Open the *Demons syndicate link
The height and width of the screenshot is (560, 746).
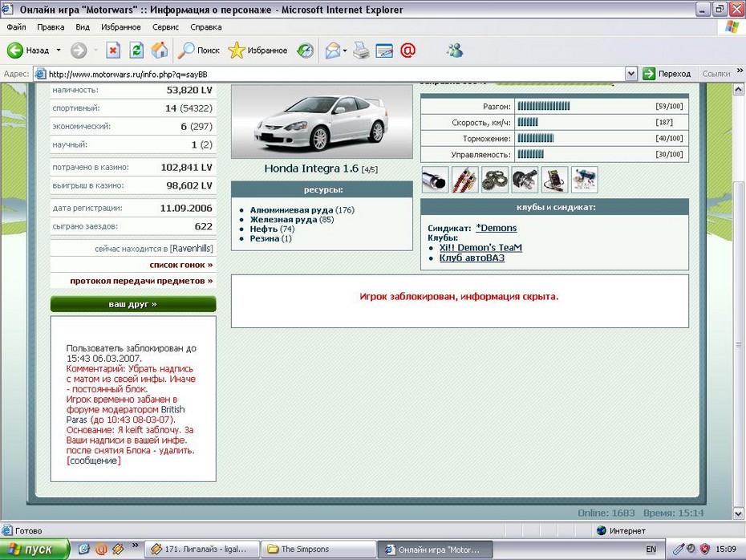click(x=497, y=228)
